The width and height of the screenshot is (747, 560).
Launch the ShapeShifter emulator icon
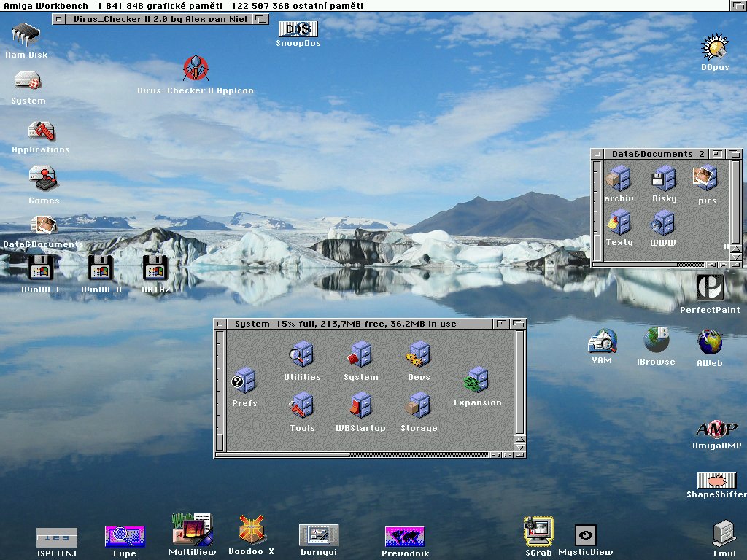[x=716, y=481]
